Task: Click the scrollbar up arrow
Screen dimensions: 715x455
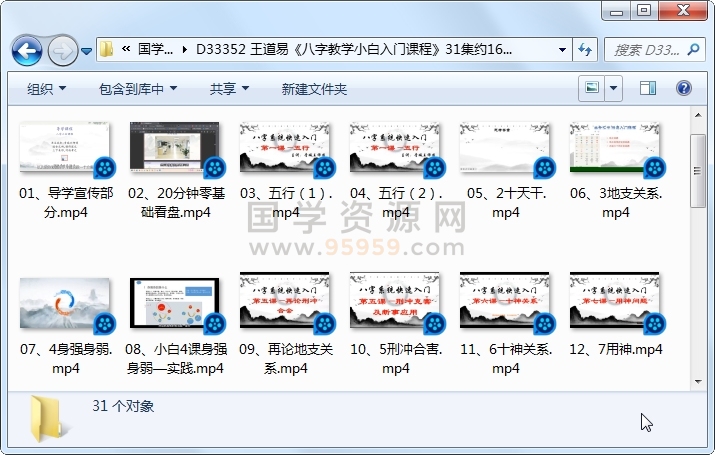Action: click(698, 115)
